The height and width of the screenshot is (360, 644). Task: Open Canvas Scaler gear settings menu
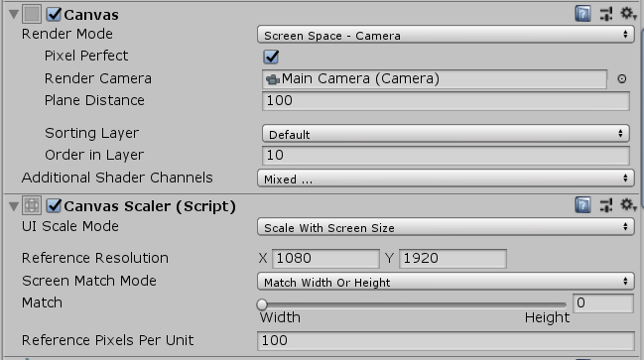click(628, 205)
